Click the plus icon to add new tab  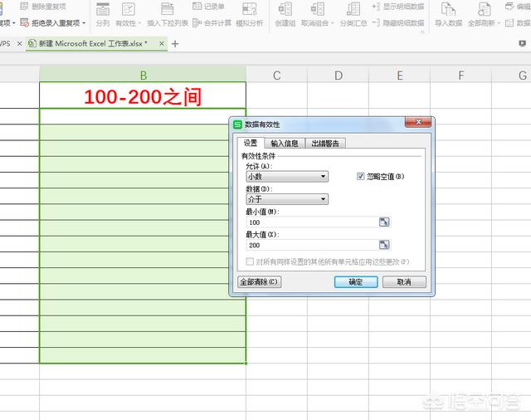[x=175, y=44]
